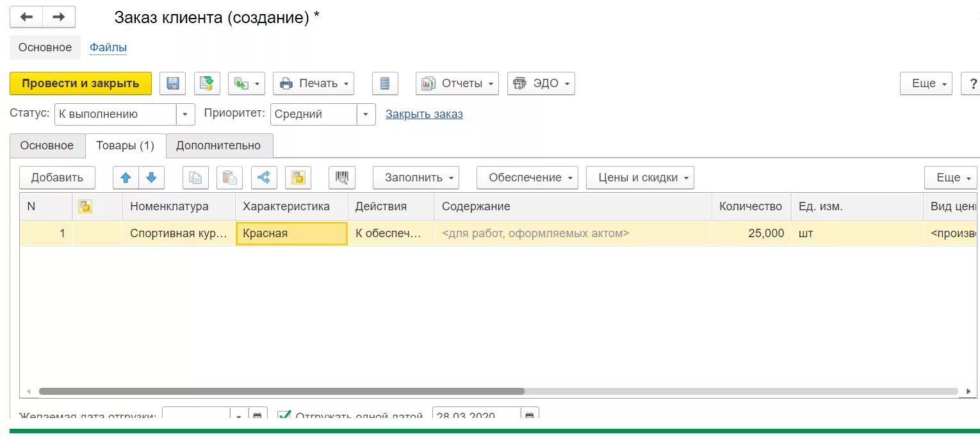Screen dimensions: 980x441
Task: Click the N column header
Action: click(x=46, y=206)
